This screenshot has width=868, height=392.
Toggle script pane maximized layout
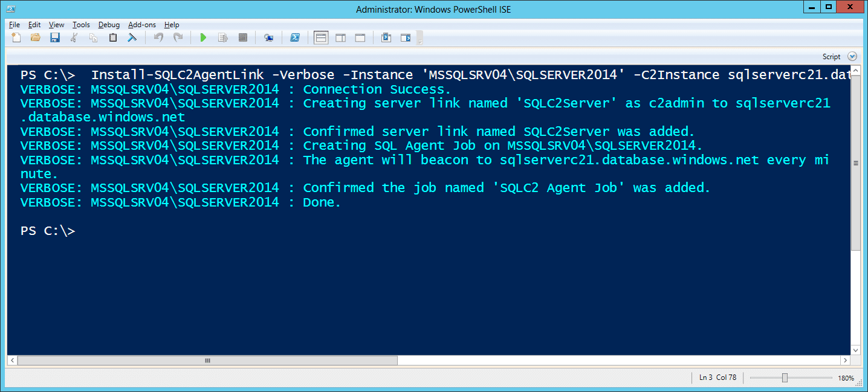[x=360, y=37]
